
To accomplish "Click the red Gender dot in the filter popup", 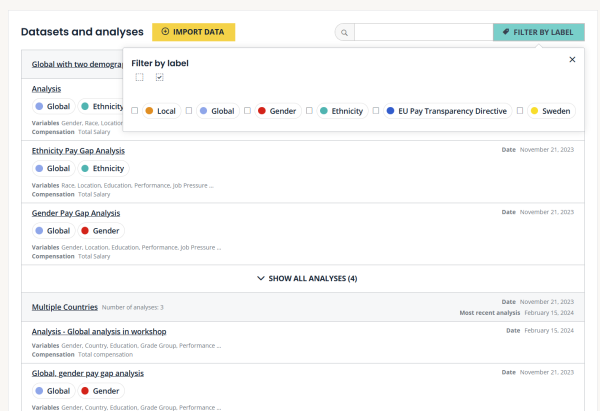I will 262,111.
